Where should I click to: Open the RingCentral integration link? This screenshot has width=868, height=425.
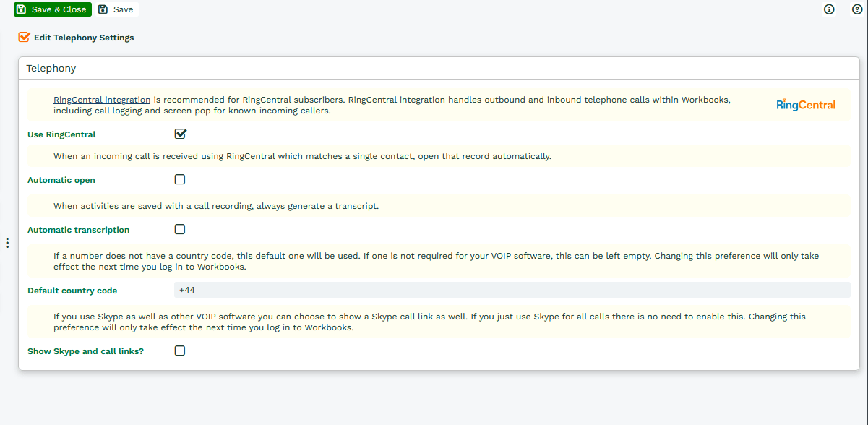102,100
